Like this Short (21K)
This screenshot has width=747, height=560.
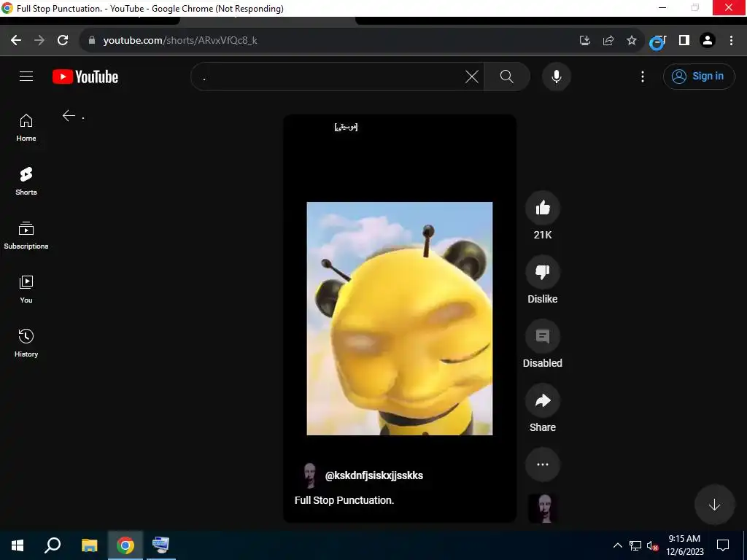tap(543, 208)
